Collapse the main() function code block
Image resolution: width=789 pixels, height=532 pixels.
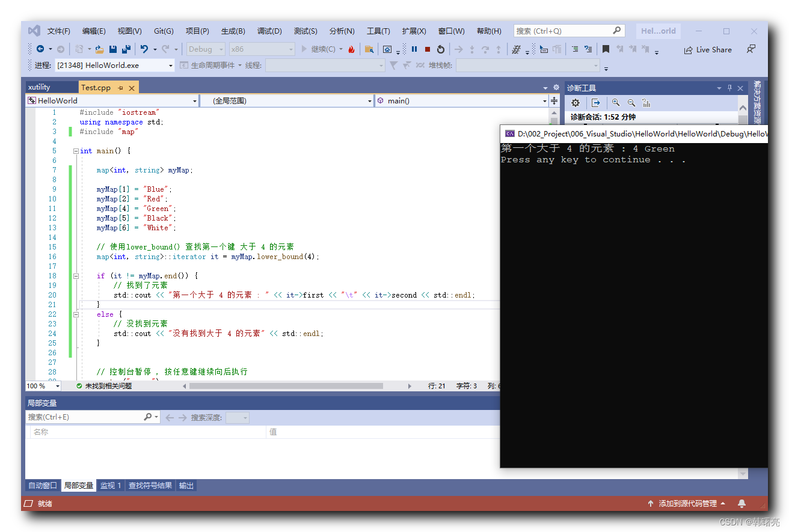(76, 150)
